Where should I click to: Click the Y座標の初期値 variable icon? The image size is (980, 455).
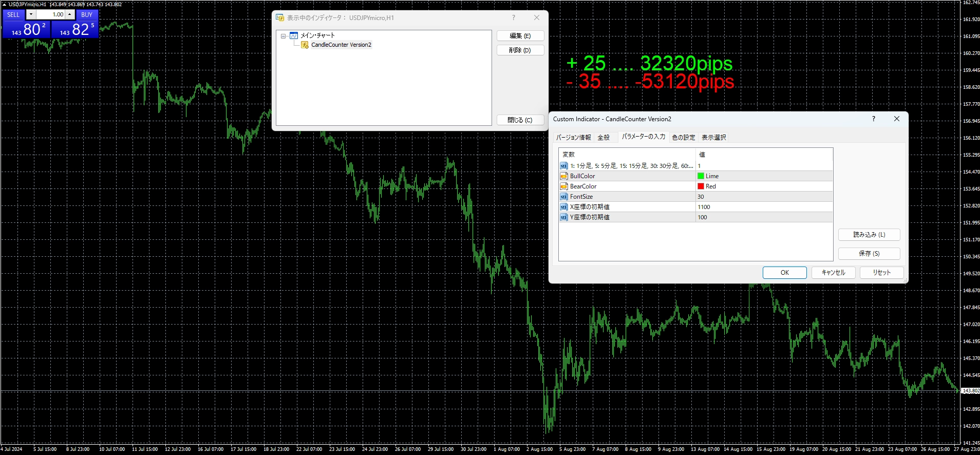click(x=564, y=217)
